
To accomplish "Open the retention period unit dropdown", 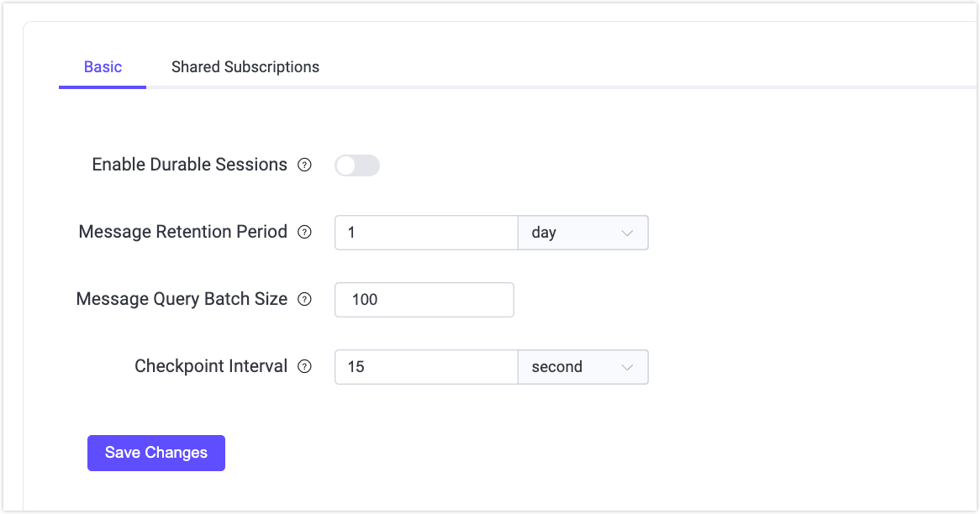I will tap(582, 232).
